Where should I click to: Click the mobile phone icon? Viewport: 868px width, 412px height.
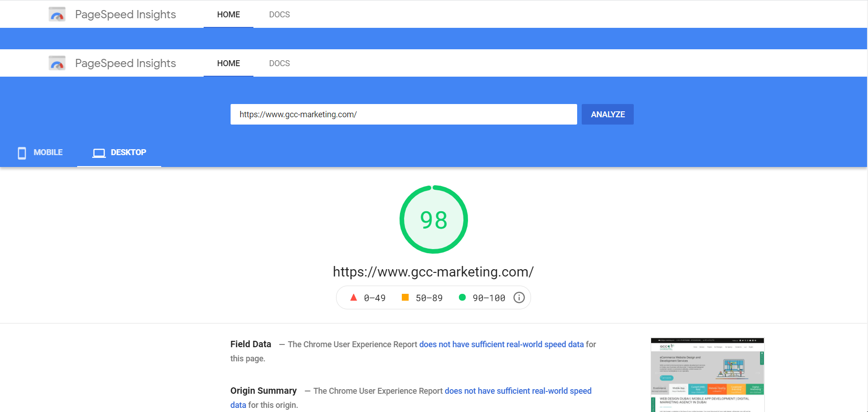(x=22, y=153)
